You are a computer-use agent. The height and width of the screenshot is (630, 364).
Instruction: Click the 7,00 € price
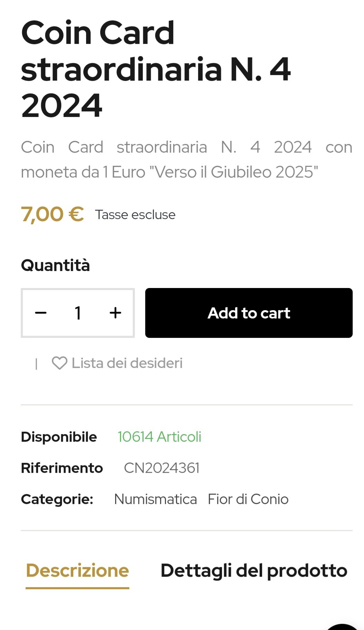click(x=52, y=214)
